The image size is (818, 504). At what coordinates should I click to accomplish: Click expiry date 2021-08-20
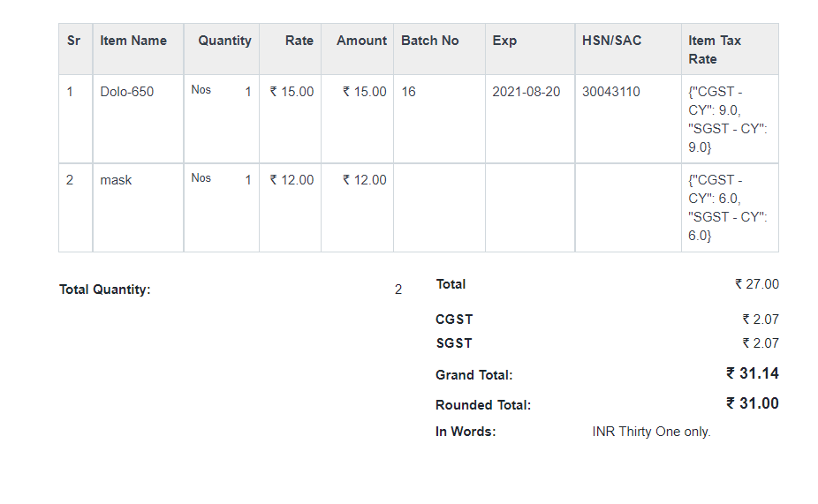pos(526,92)
